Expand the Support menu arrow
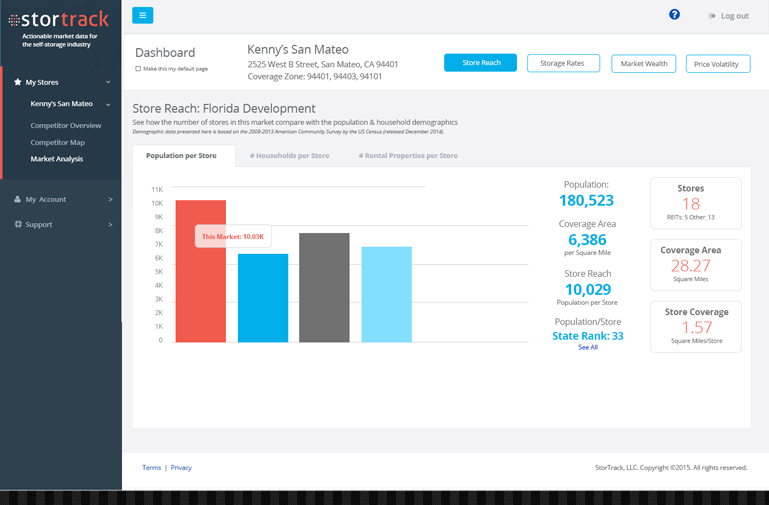 [110, 224]
